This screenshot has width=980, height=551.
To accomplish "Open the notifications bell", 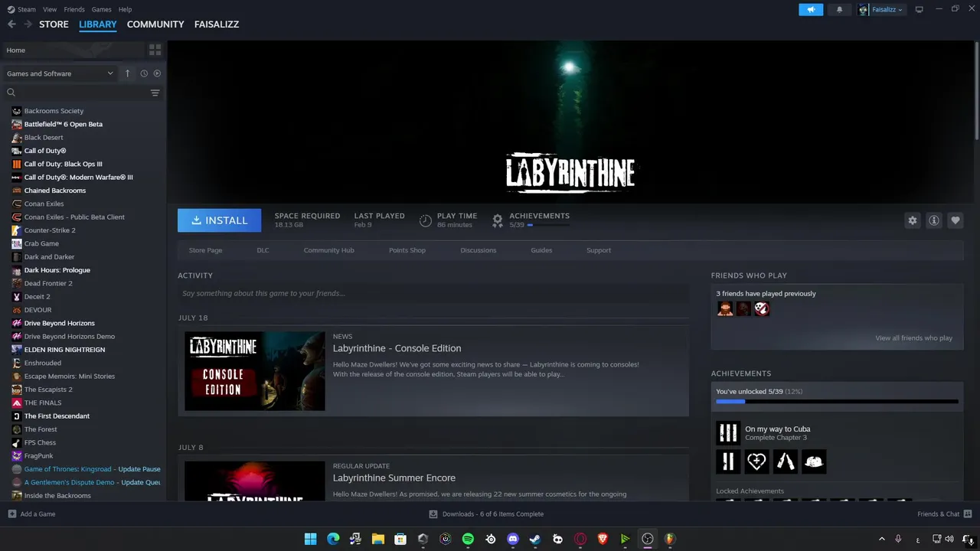I will coord(839,10).
